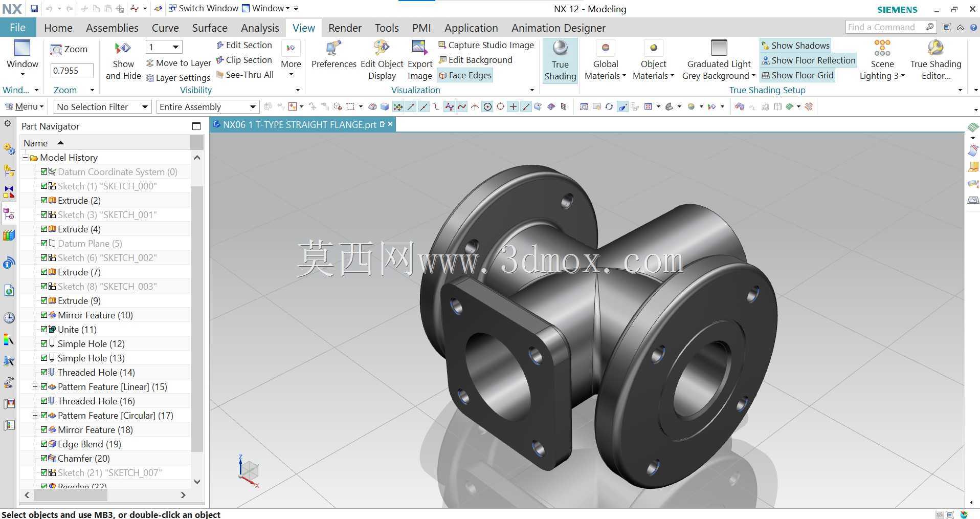Screen dimensions: 980x519
Task: Uncheck Edge Blend (19) checkbox
Action: pos(44,444)
